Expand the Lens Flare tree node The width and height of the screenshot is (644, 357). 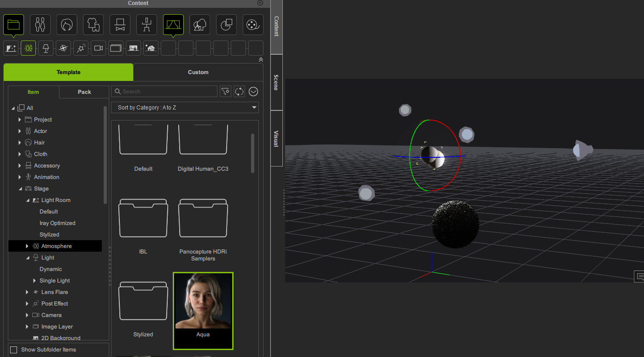(x=27, y=292)
